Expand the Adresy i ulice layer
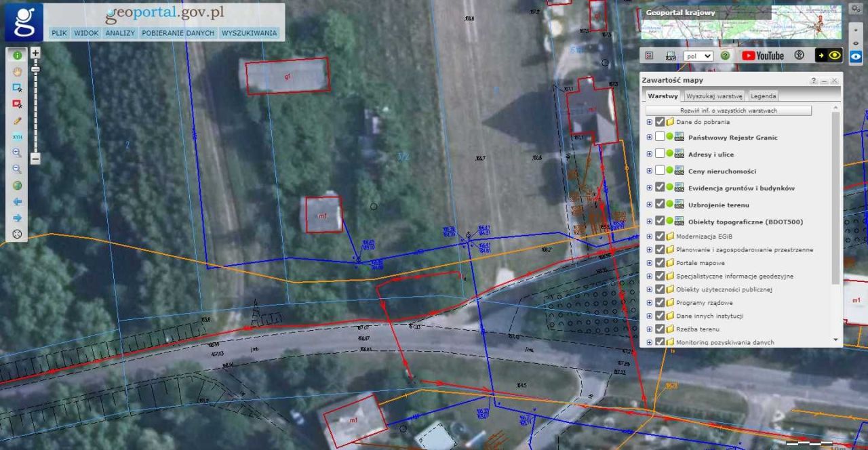This screenshot has width=868, height=450. coord(649,154)
